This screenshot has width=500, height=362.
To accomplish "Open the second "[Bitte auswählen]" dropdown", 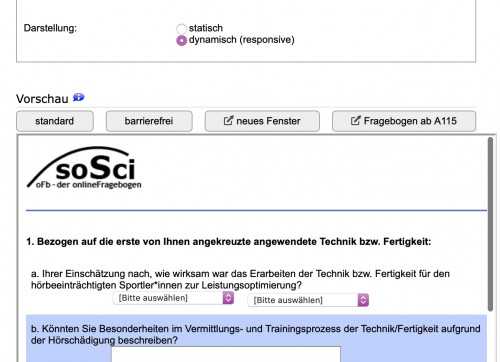I will 308,300.
